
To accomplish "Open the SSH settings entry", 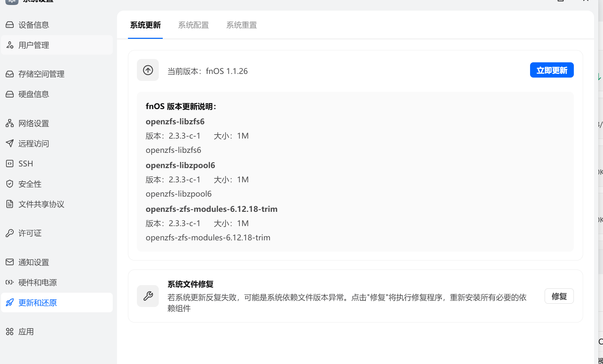I will (57, 164).
